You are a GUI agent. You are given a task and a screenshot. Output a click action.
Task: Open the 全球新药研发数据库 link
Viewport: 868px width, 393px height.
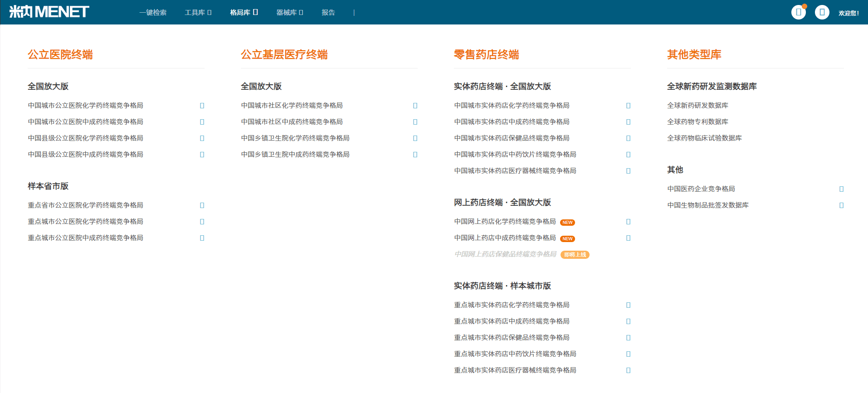[697, 105]
